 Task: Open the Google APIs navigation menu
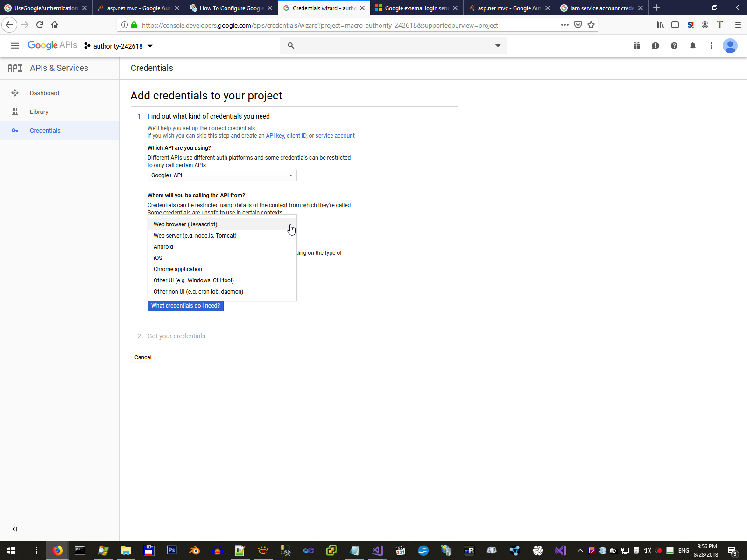[x=15, y=46]
